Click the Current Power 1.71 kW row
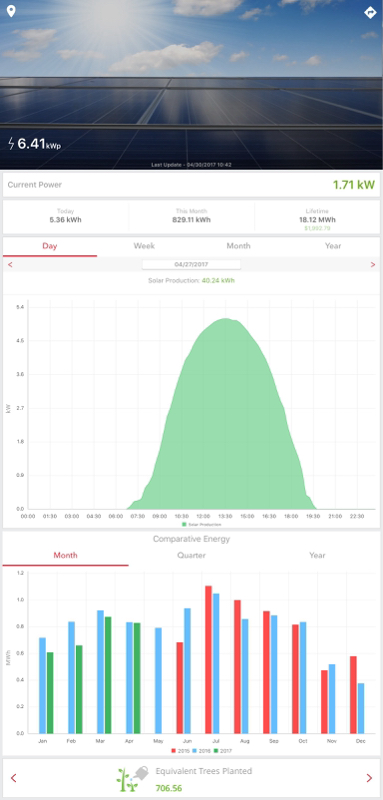383x800 pixels. click(x=191, y=185)
